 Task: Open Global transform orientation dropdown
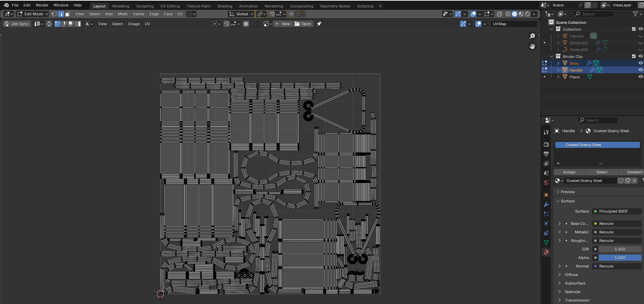pos(241,14)
